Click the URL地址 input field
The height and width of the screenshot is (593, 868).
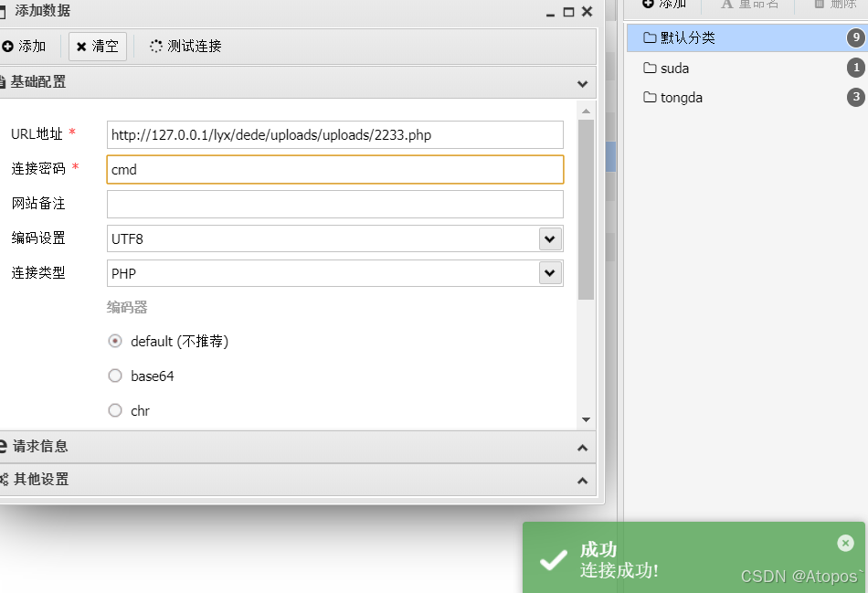334,135
